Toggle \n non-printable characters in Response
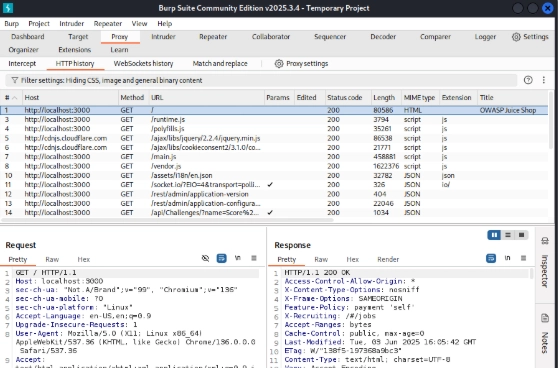558x368 pixels. click(507, 258)
